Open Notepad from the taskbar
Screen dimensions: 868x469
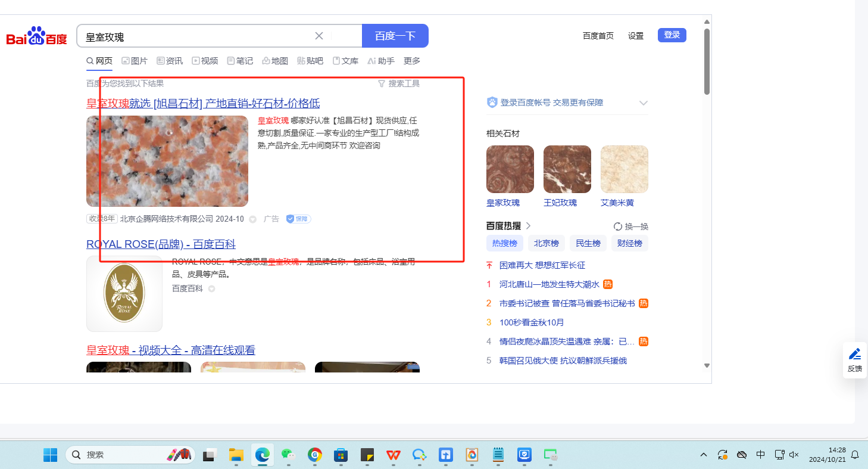tap(498, 455)
